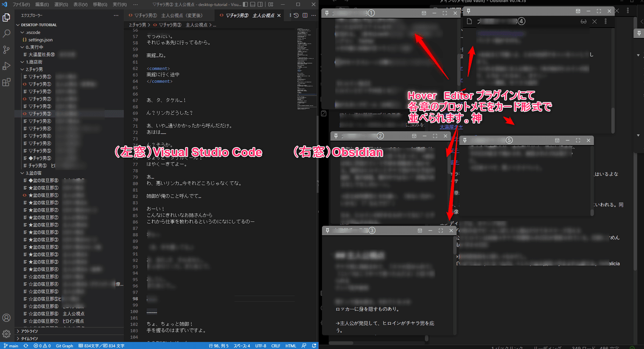Split the editor with the split icon
The width and height of the screenshot is (644, 349).
tap(305, 16)
